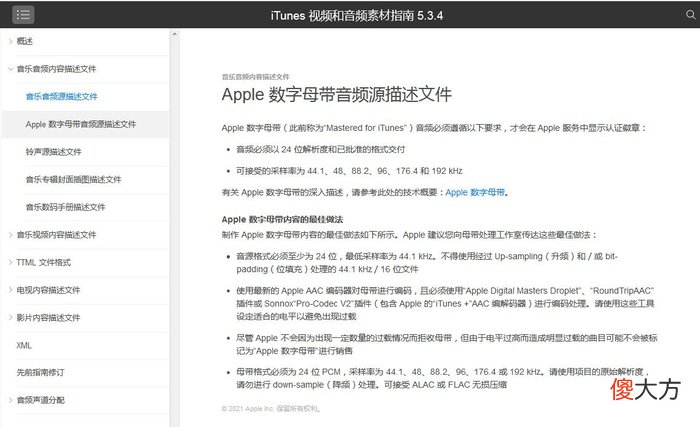This screenshot has width=700, height=427.
Task: Click the bullet starting 尽管 Apple 不会因为
Action: (x=447, y=344)
